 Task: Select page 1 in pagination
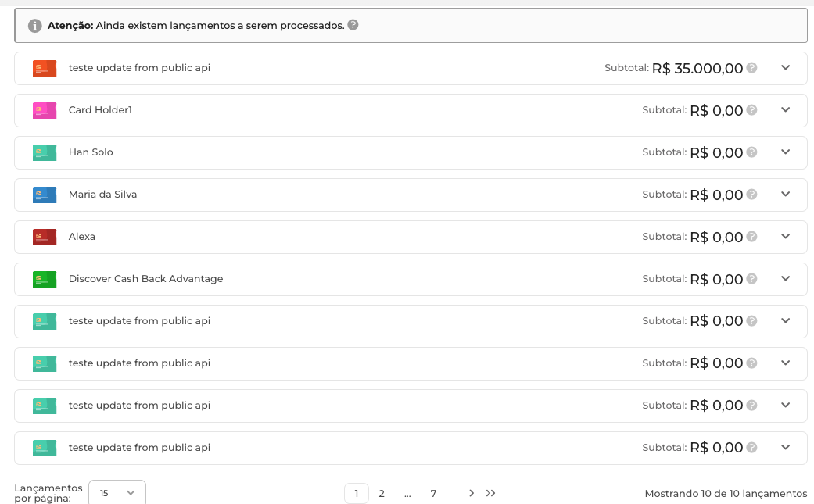point(357,494)
